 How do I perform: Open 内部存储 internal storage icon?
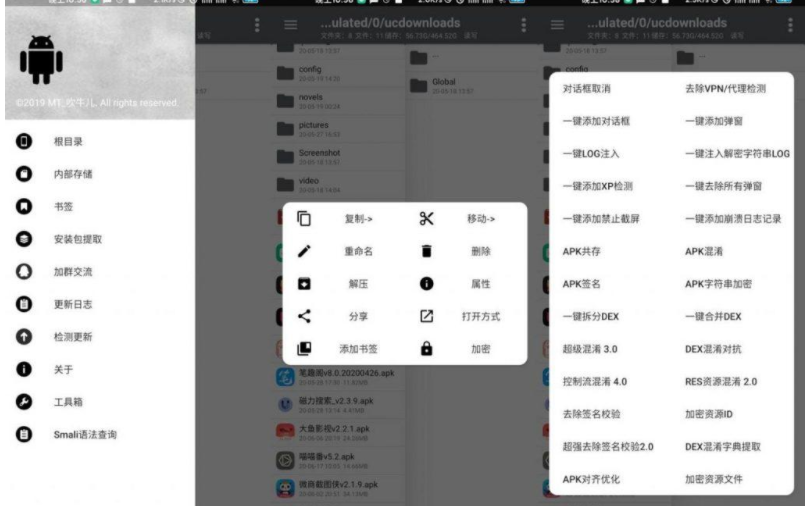tap(24, 174)
